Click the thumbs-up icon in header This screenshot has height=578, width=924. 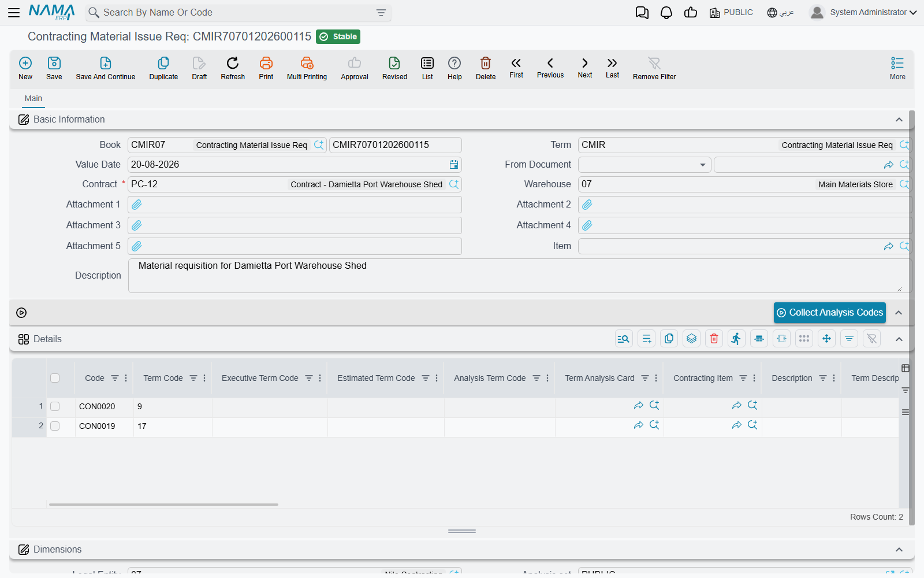pos(691,12)
